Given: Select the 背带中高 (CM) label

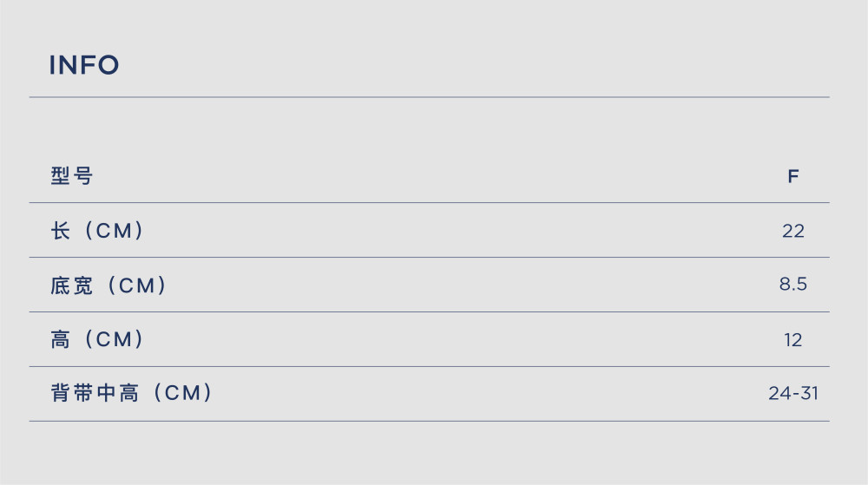Looking at the screenshot, I should [x=132, y=393].
